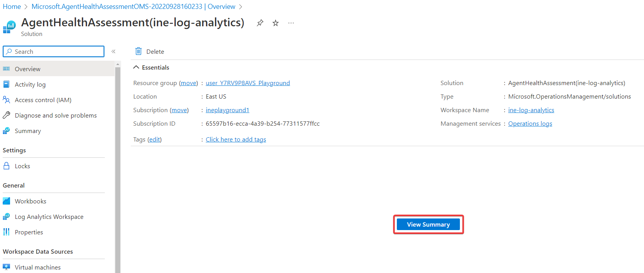Mark solution as favorite with star
Screen dimensions: 644x273
[275, 23]
